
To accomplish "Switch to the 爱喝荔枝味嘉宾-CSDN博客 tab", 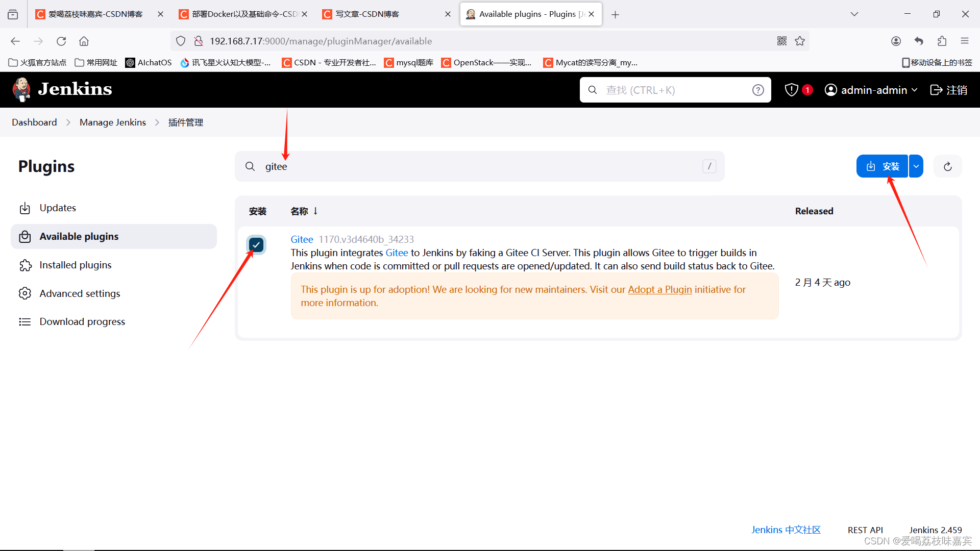I will [x=100, y=14].
